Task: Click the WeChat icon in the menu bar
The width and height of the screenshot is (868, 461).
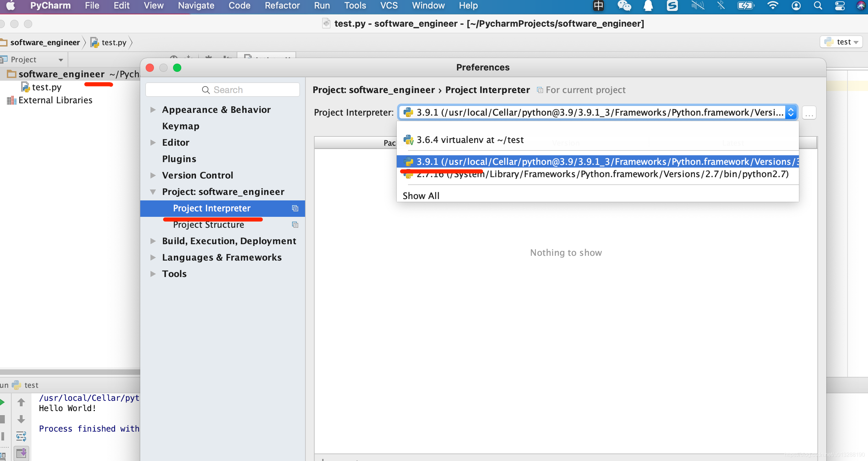Action: (x=624, y=6)
